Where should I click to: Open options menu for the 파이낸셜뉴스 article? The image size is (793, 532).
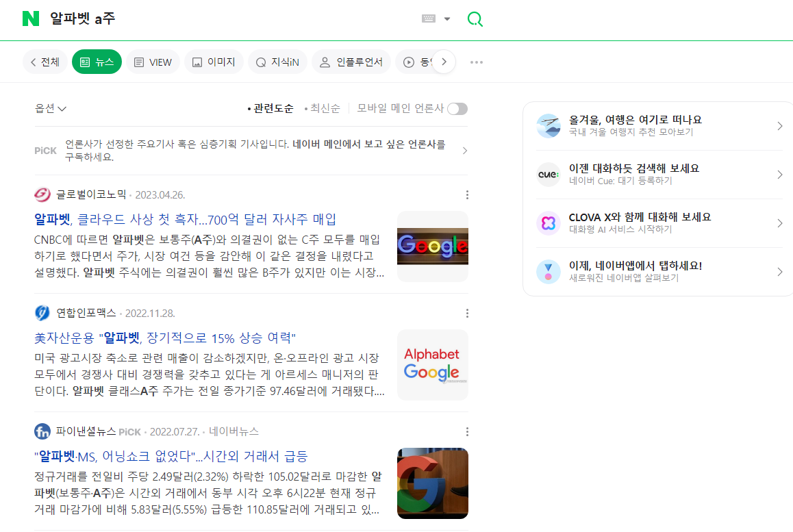point(467,431)
